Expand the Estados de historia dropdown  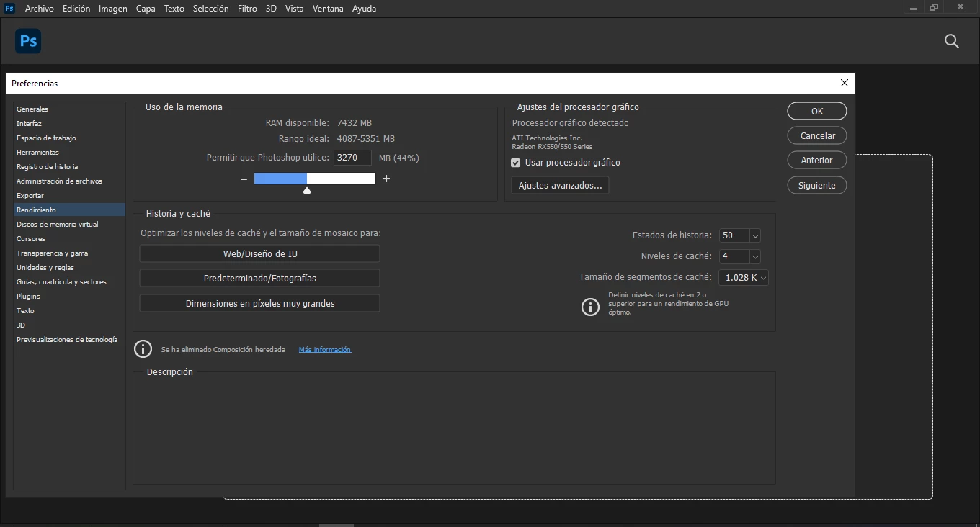(x=755, y=235)
